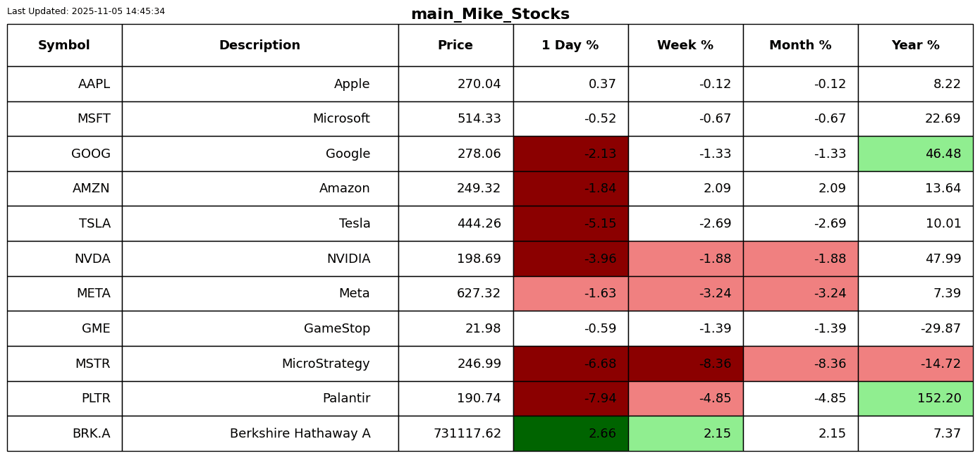Select the dark green BRK.A 1 Day cell

[570, 433]
